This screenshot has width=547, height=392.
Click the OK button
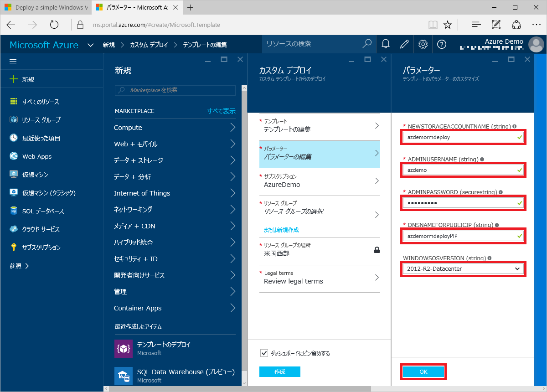(x=423, y=372)
